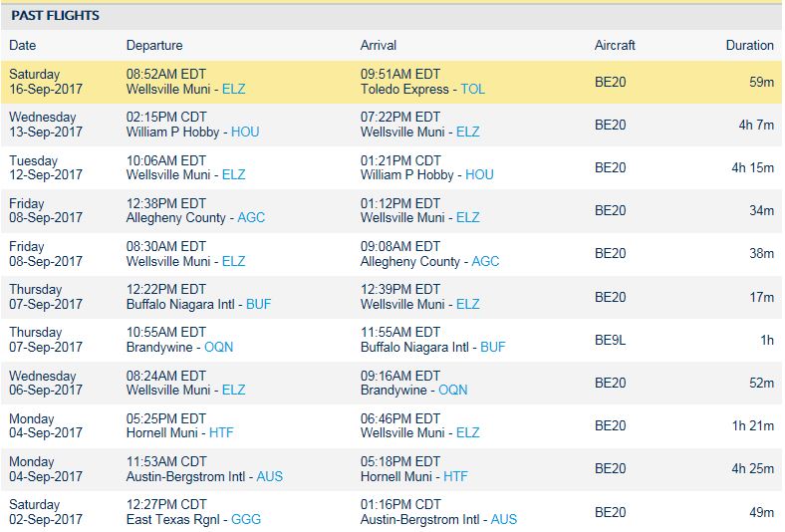Open the BUF arrival airport link
Screen dimensions: 785x532
[x=493, y=347]
